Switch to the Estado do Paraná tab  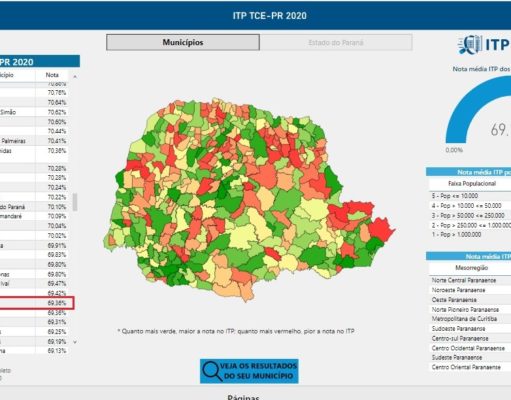(x=336, y=42)
